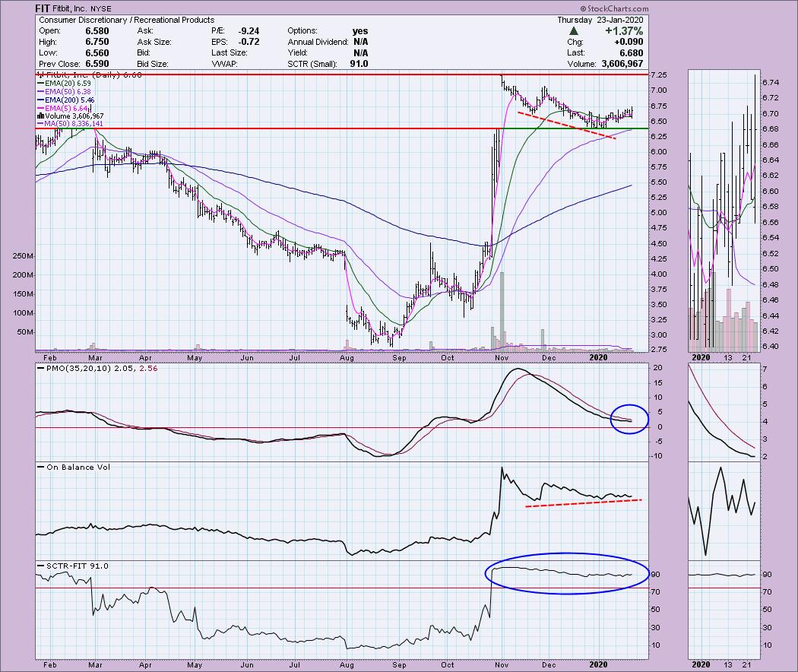Screen dimensions: 798x672
Task: Click the Oct label on bottom time axis
Action: [x=448, y=665]
